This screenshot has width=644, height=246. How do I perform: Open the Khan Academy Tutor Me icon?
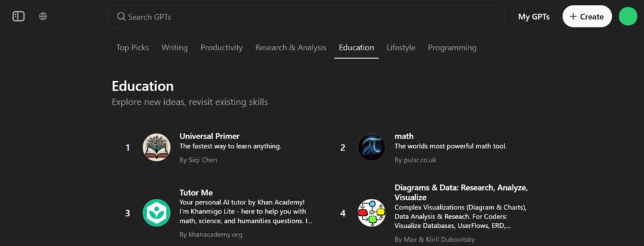157,213
